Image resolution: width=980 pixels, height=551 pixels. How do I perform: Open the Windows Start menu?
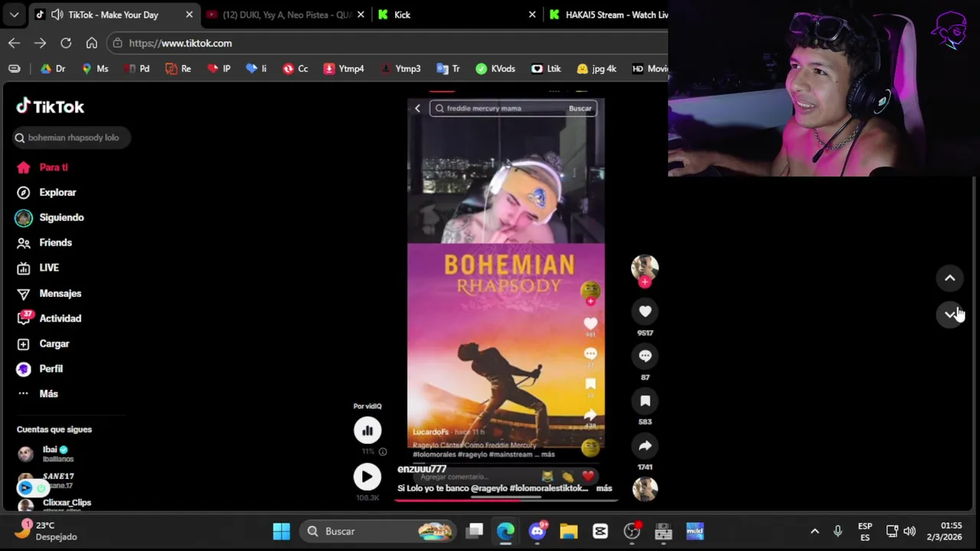click(281, 531)
